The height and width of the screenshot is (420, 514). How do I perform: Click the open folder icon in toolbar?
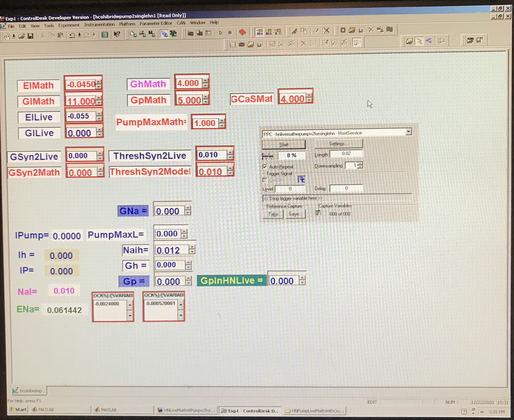(22, 36)
